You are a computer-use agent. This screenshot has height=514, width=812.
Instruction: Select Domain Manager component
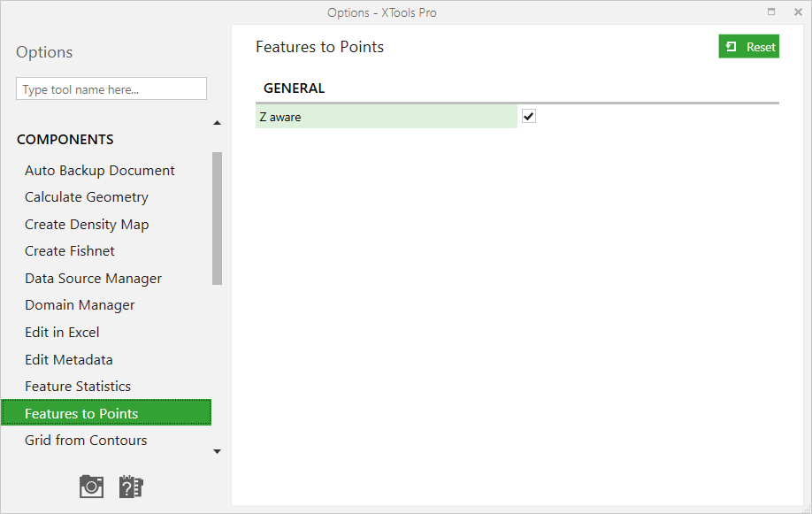(80, 305)
